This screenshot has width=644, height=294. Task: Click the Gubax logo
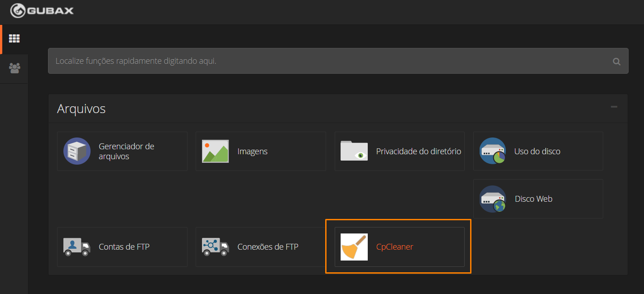pyautogui.click(x=42, y=11)
